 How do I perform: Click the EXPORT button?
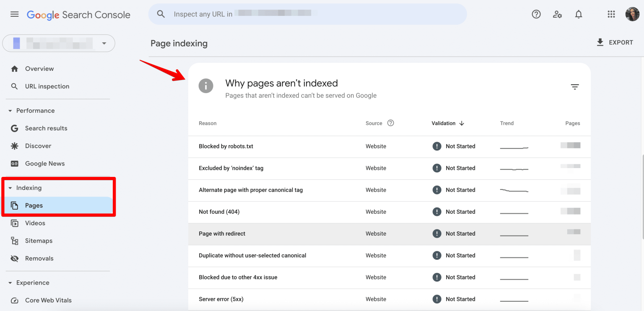click(x=615, y=42)
